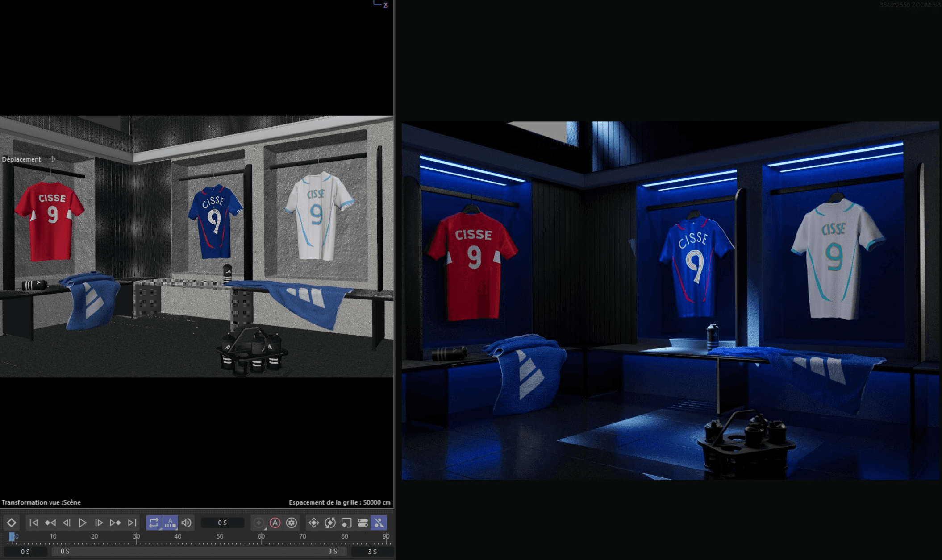Viewport: 942px width, 560px height.
Task: Click the current time field
Action: 222,523
